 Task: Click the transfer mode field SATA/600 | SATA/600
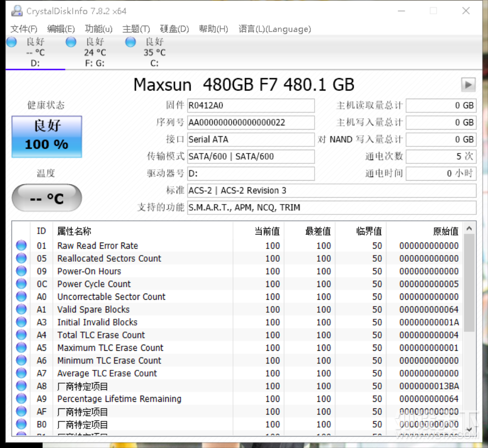click(251, 156)
